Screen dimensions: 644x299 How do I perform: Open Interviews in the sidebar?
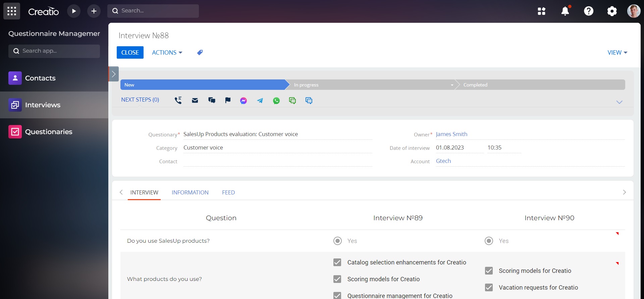(43, 105)
